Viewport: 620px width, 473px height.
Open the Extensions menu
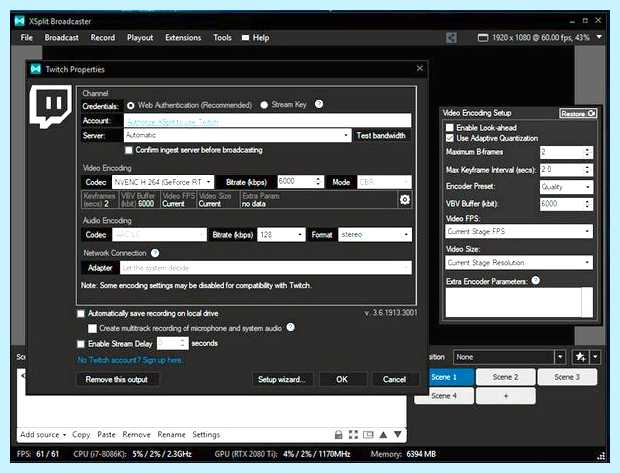tap(183, 38)
